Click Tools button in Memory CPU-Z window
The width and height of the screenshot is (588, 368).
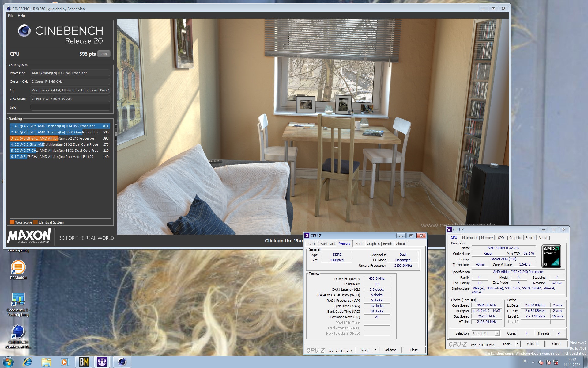[364, 350]
